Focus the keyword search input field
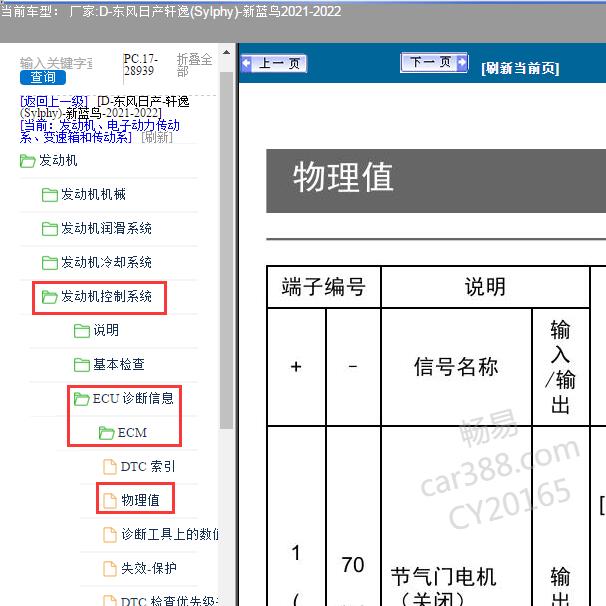This screenshot has width=606, height=606. [x=56, y=63]
